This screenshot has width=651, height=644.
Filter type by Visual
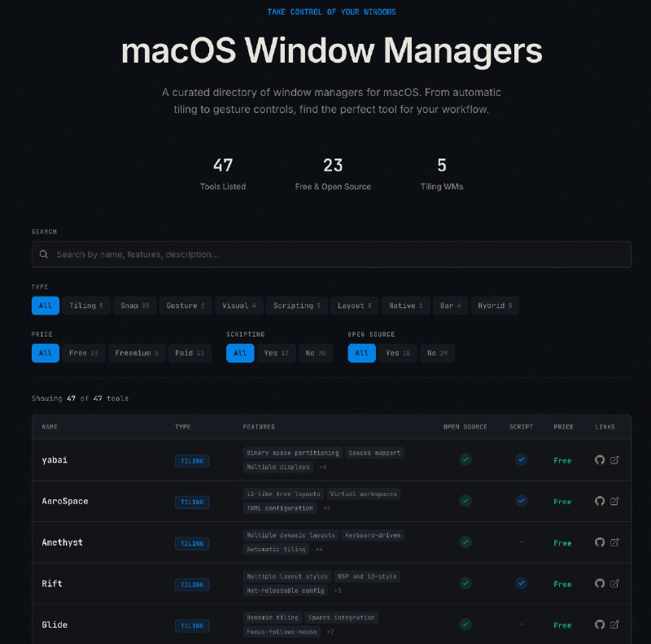[238, 306]
